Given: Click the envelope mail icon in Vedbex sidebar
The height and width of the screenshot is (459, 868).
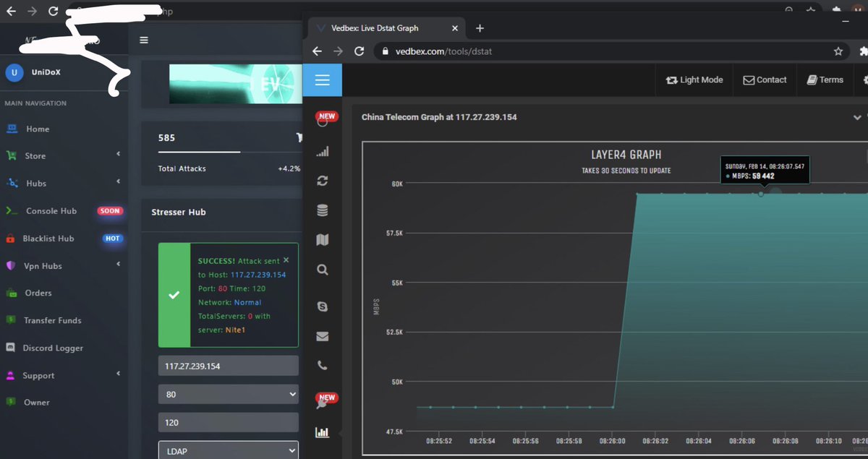Looking at the screenshot, I should 323,336.
